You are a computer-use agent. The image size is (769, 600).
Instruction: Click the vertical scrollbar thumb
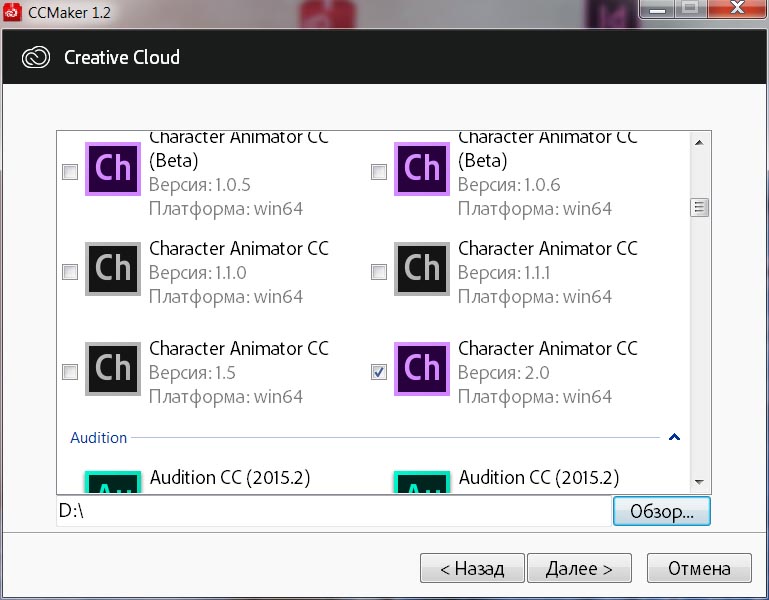699,208
